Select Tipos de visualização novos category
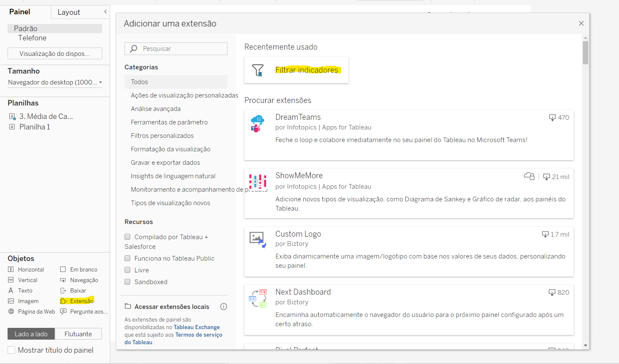The image size is (619, 364). point(170,203)
